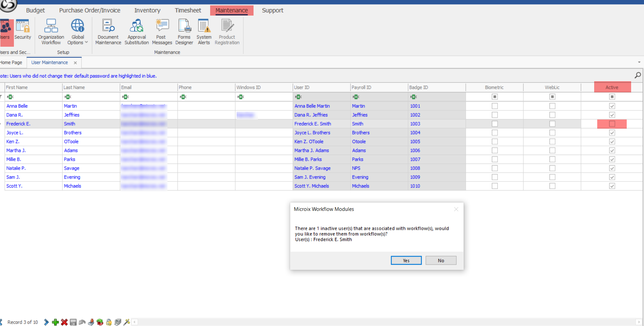Delete the record with red X icon
The height and width of the screenshot is (326, 644).
point(64,322)
